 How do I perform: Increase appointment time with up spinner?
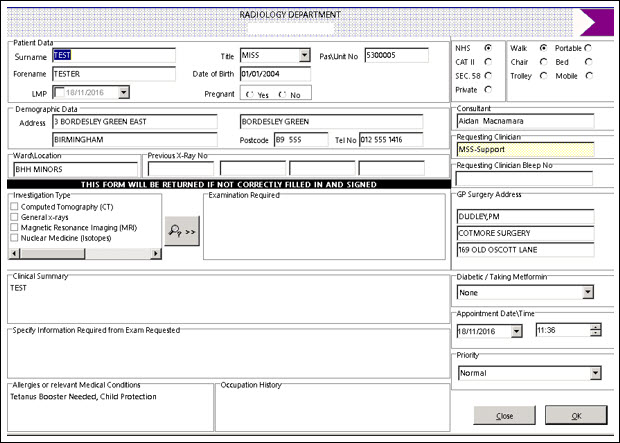point(595,327)
